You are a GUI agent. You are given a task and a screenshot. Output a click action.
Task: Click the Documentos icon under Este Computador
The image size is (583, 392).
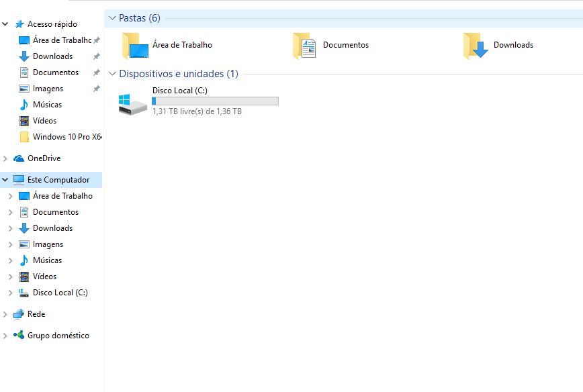(x=24, y=212)
